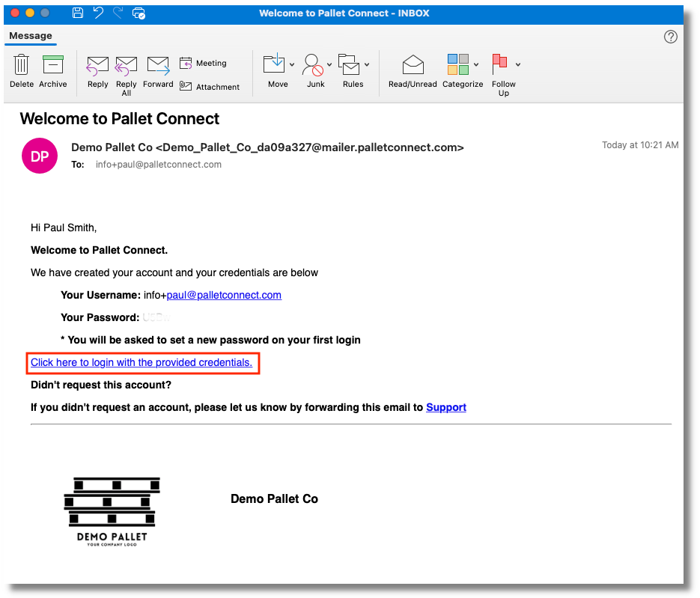The image size is (700, 598).
Task: Click the Demo Pallet Co footer name
Action: point(274,498)
